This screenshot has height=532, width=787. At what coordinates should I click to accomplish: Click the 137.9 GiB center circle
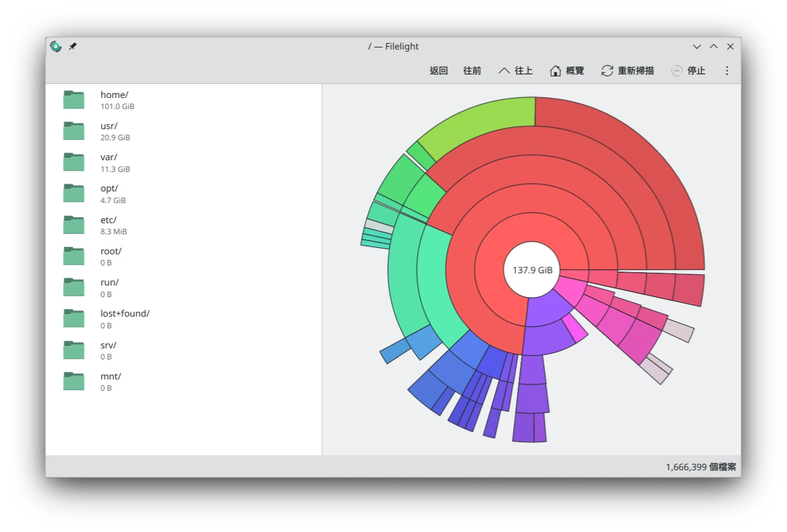click(532, 270)
